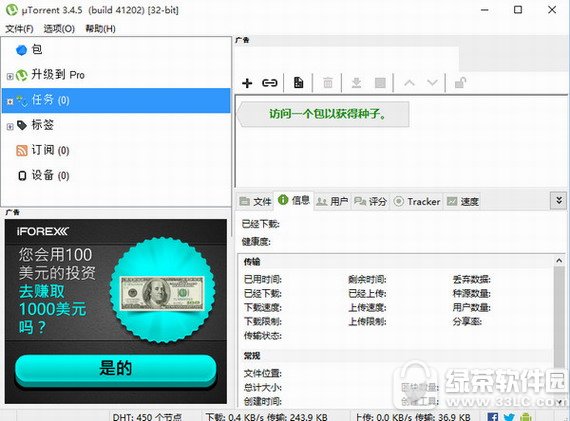The height and width of the screenshot is (421, 570).
Task: Move torrent up the queue
Action: coord(409,83)
